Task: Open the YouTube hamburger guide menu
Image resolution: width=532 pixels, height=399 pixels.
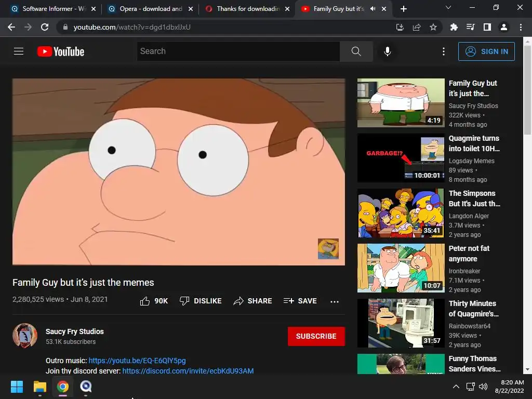Action: click(19, 51)
